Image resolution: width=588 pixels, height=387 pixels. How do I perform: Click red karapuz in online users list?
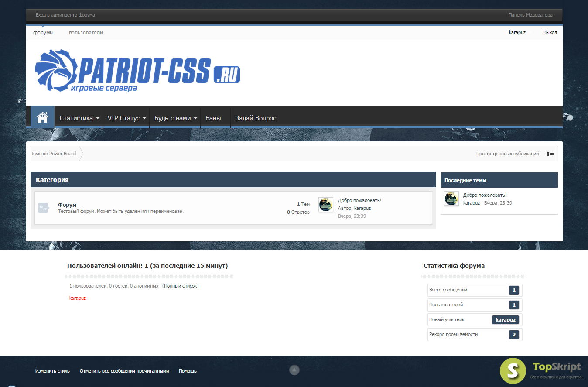pos(78,298)
